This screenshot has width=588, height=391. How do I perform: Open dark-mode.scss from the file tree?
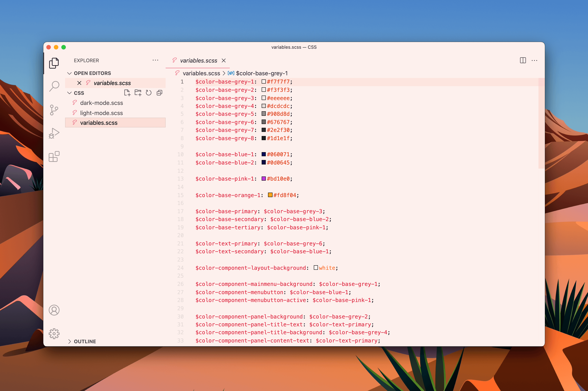point(101,103)
